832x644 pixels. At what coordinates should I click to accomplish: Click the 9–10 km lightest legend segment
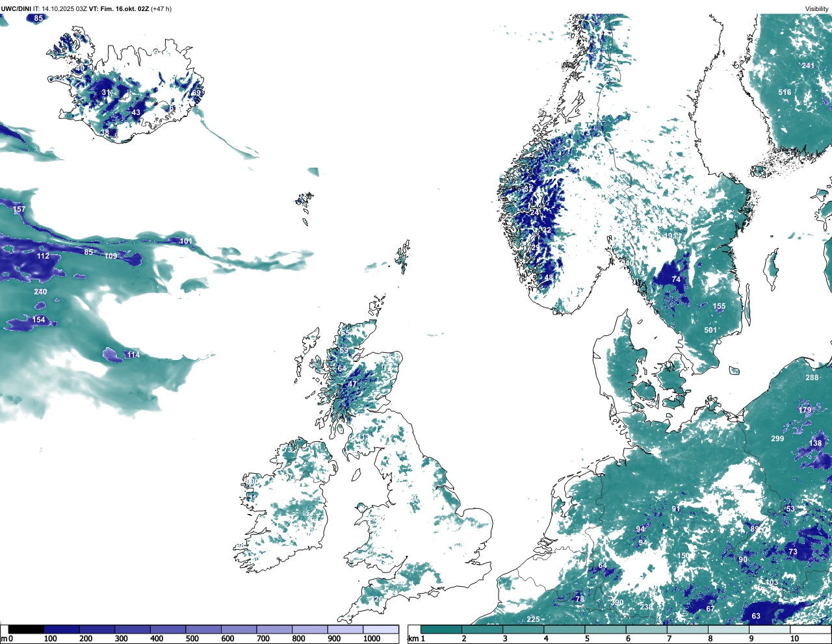[x=770, y=629]
